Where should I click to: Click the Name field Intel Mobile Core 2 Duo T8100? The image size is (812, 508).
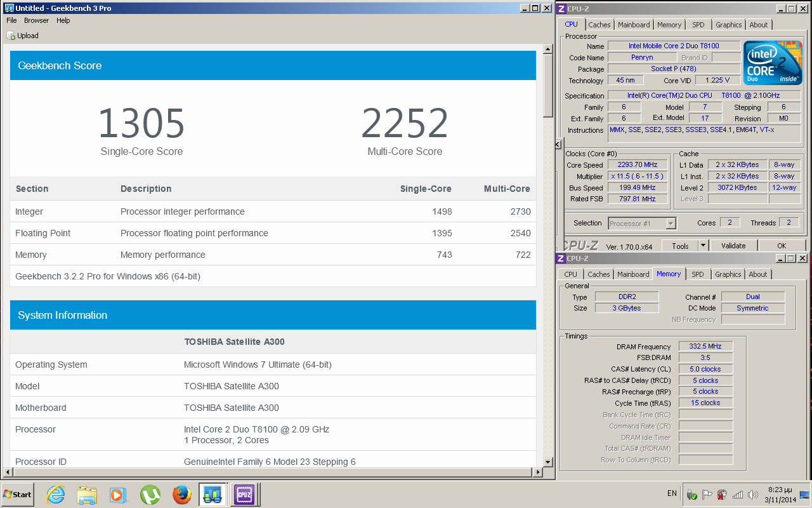point(674,46)
